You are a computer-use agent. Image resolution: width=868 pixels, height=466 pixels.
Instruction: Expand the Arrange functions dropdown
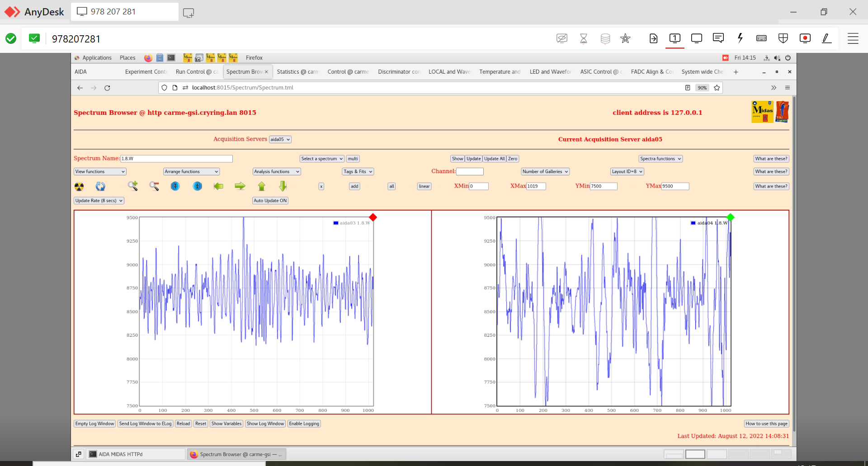point(192,172)
